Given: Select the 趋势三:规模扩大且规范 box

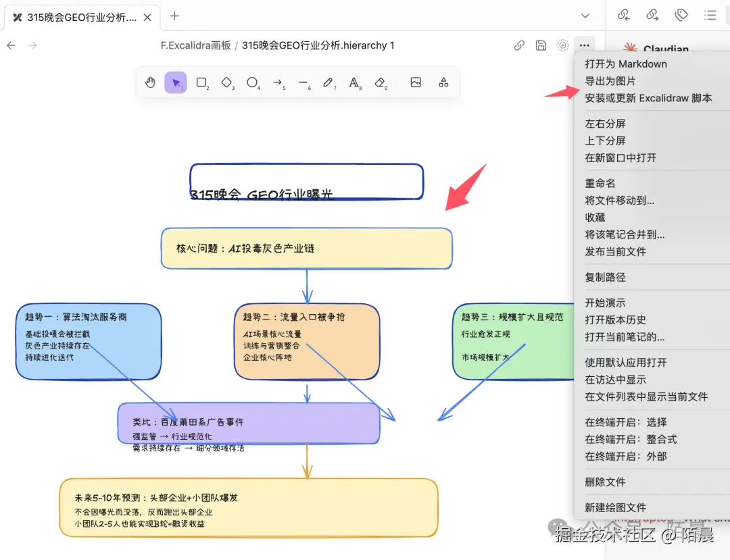Looking at the screenshot, I should click(x=514, y=342).
